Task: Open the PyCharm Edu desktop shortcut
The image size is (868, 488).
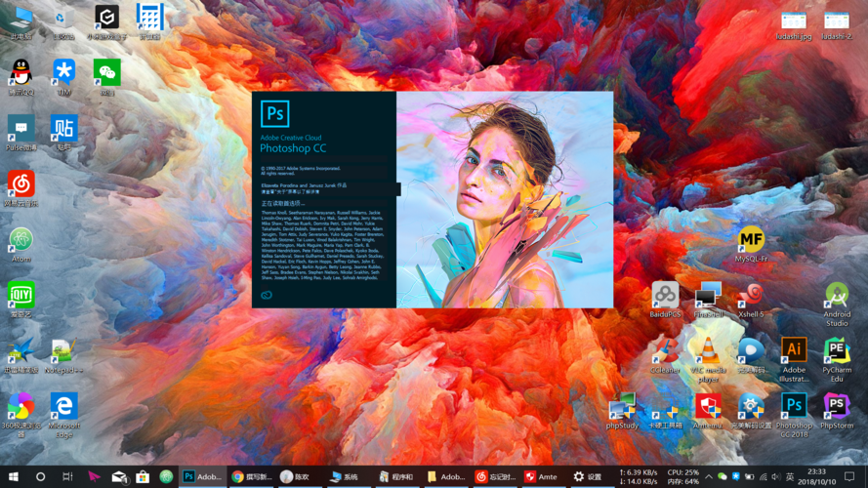Action: click(837, 359)
